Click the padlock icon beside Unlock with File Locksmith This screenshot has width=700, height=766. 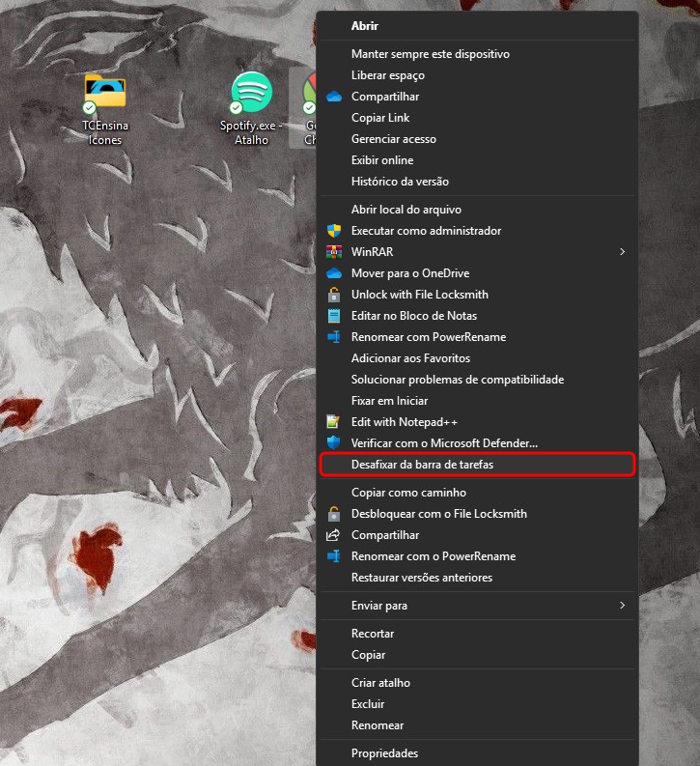[x=334, y=295]
